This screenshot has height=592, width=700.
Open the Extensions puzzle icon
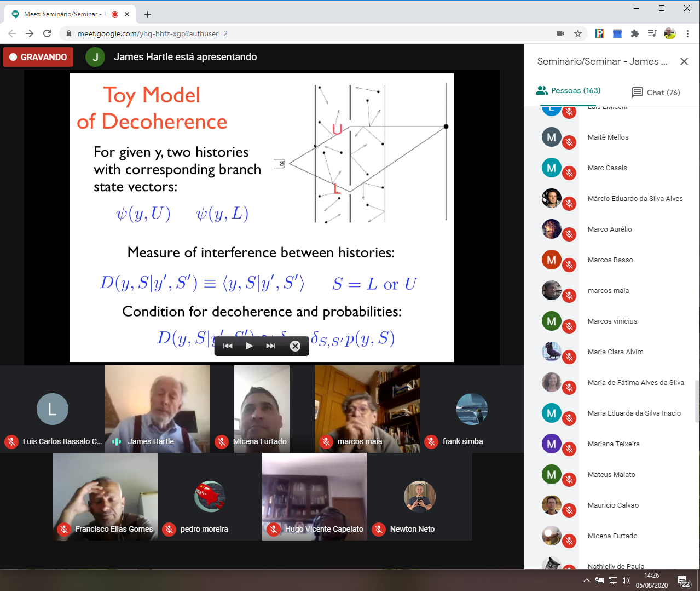pos(635,33)
